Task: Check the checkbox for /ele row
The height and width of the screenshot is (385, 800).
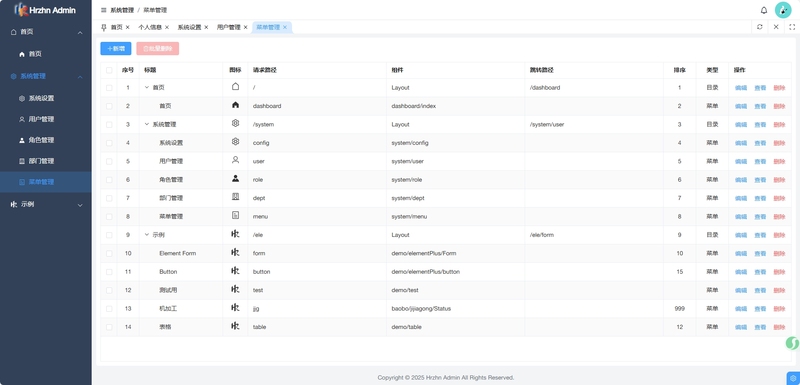Action: (109, 235)
